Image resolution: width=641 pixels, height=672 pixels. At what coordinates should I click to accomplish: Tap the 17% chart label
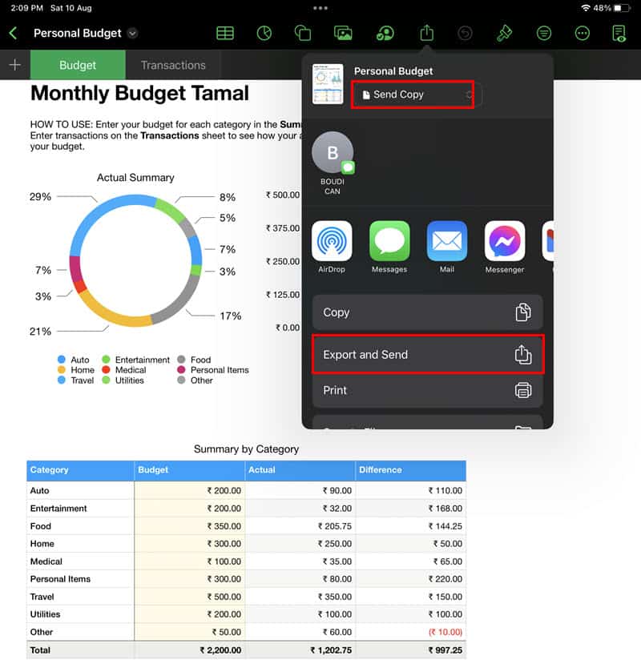click(230, 316)
